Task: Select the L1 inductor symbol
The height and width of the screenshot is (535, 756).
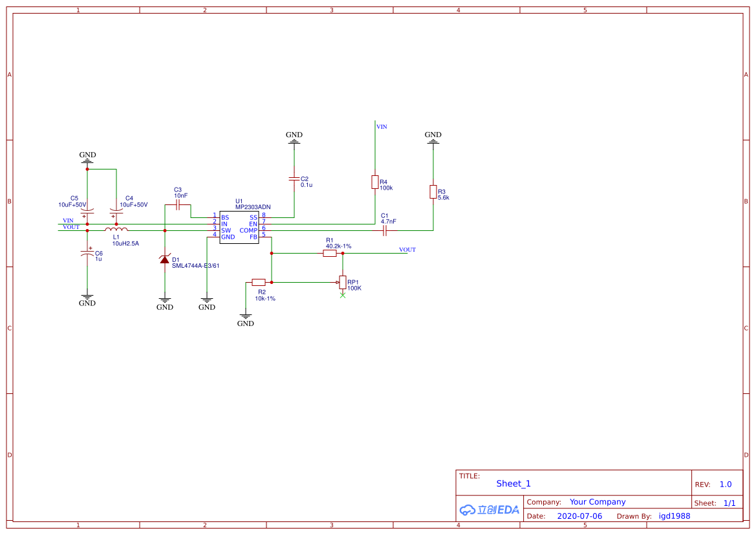Action: click(116, 230)
